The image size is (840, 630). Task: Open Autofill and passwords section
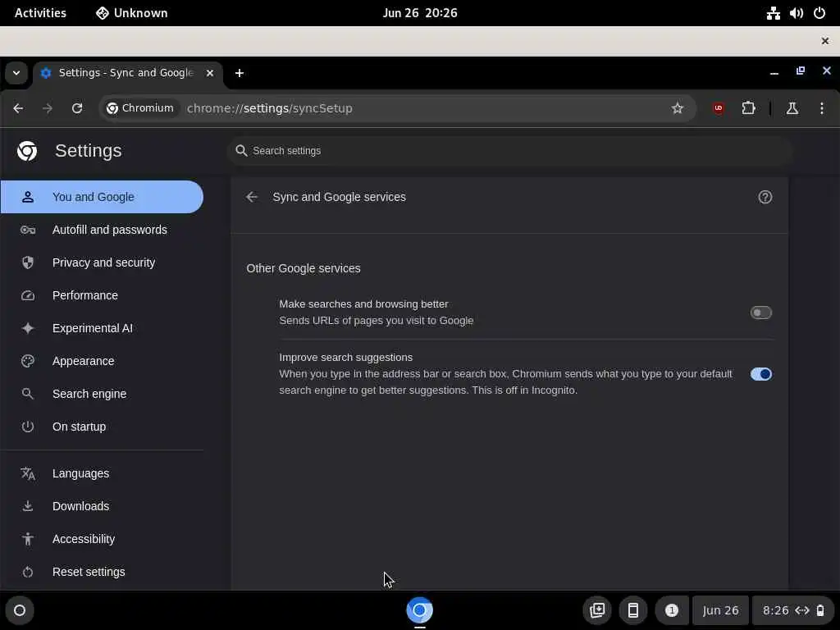coord(102,230)
